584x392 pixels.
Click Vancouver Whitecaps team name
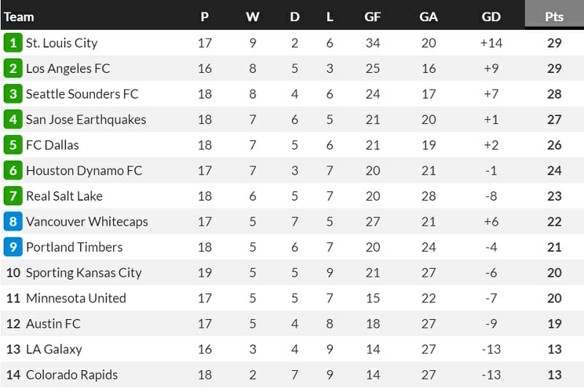coord(87,222)
